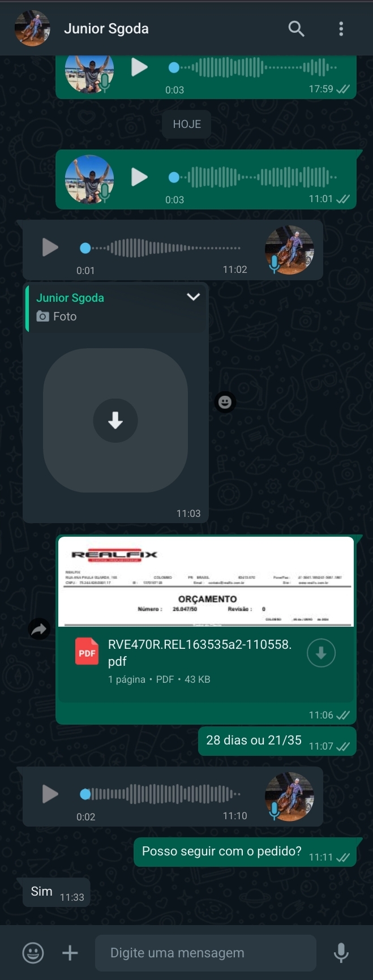Play the 11:10 received voice message
The height and width of the screenshot is (980, 373).
pyautogui.click(x=50, y=794)
